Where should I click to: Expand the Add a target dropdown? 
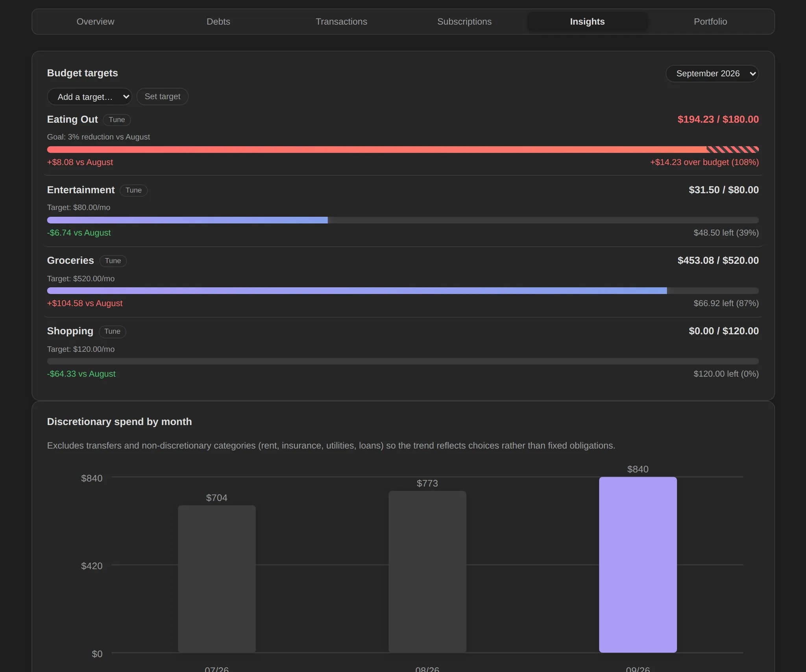[89, 97]
